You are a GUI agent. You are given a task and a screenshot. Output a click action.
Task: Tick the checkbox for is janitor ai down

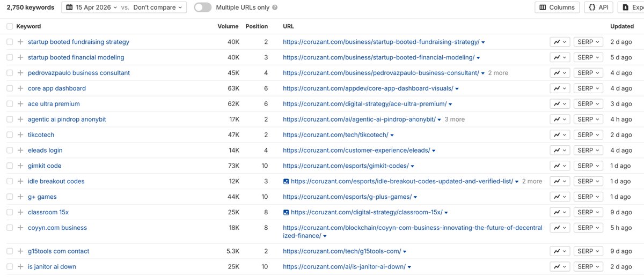[10, 267]
